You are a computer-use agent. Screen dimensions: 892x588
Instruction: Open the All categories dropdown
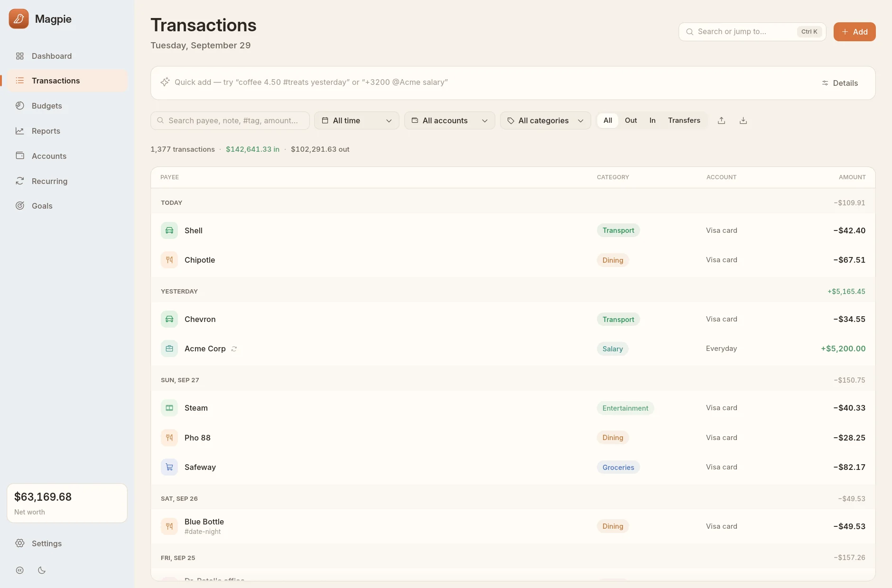(546, 120)
